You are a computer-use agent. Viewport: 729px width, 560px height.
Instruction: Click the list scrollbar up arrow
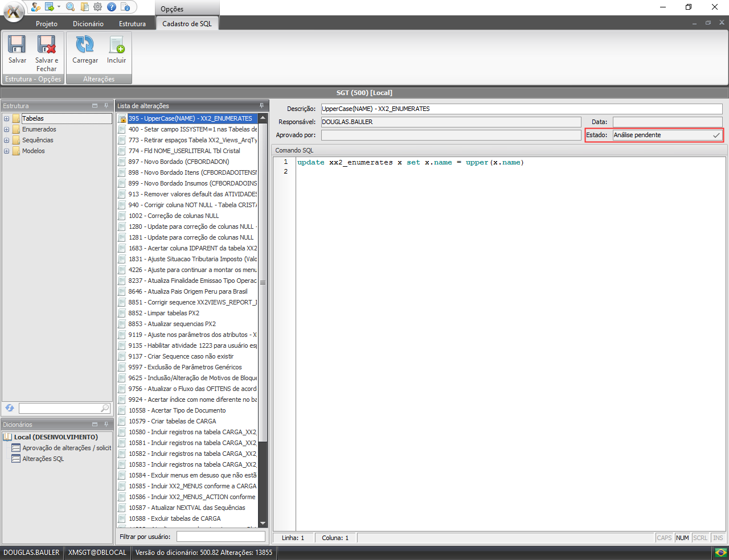click(x=263, y=118)
